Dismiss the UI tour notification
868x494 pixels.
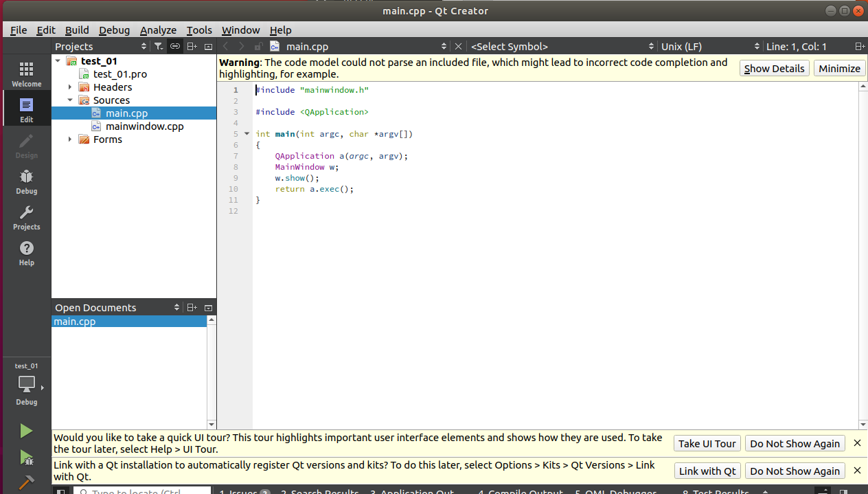857,443
